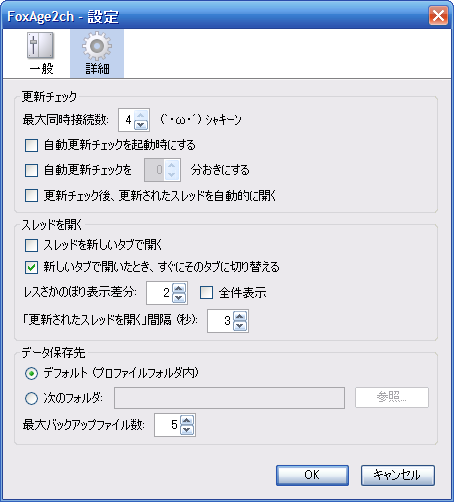454x502 pixels.
Task: Uncheck すぐにそのタブに切り替える checkbox
Action: (x=31, y=267)
